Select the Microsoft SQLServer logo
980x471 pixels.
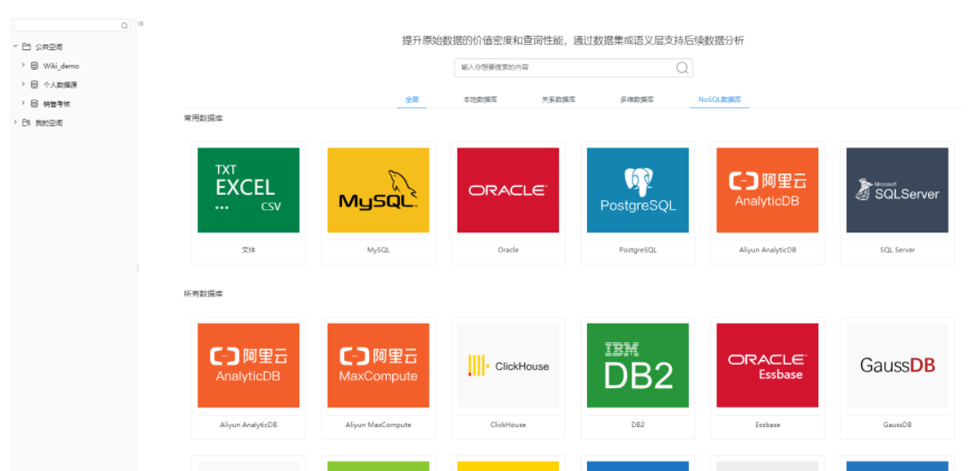[898, 190]
